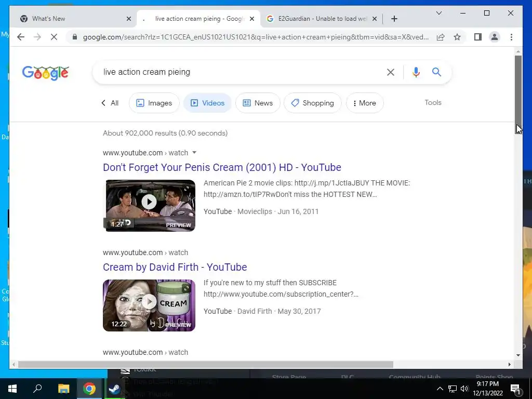The height and width of the screenshot is (399, 532).
Task: Switch to the E2Guardian tab
Action: [322, 19]
